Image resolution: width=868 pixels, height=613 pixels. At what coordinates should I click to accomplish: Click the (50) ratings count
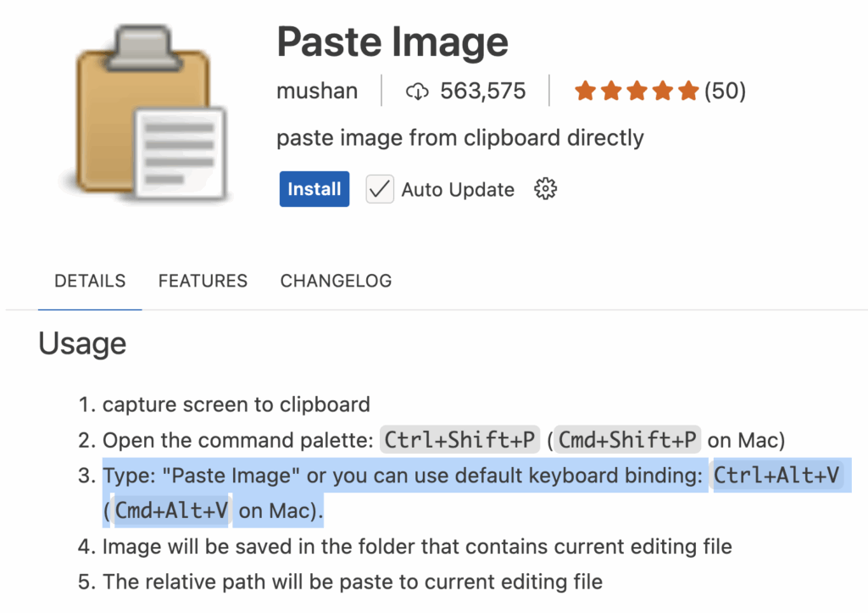point(726,90)
